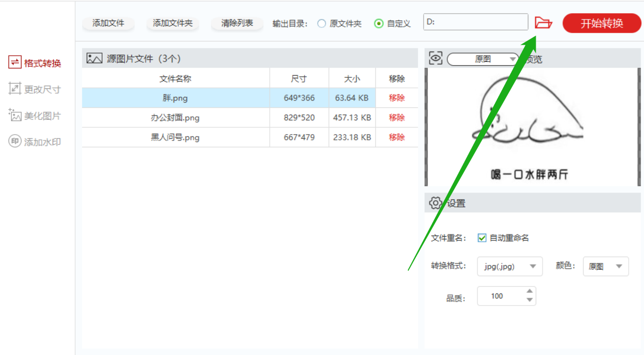Screen dimensions: 644x355
Task: Click the 63.64 KB size cell
Action: (x=352, y=98)
